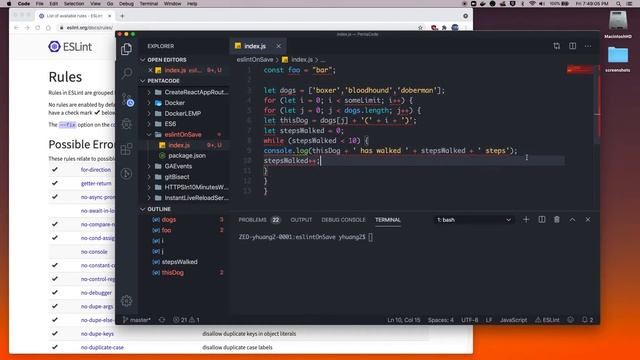Click the Synchronize Changes icon in status bar

point(162,320)
